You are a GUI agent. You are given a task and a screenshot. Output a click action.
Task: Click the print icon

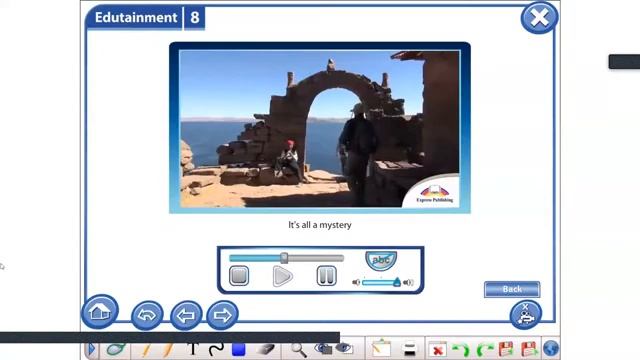(x=409, y=349)
